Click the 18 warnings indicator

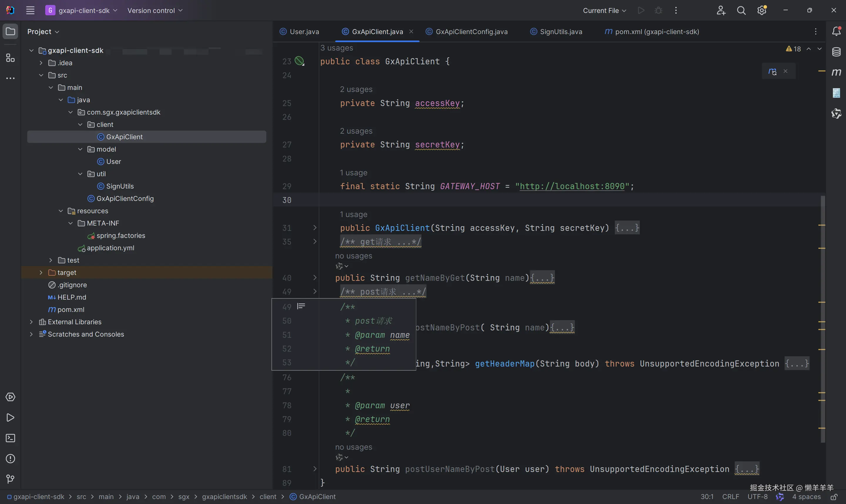793,49
